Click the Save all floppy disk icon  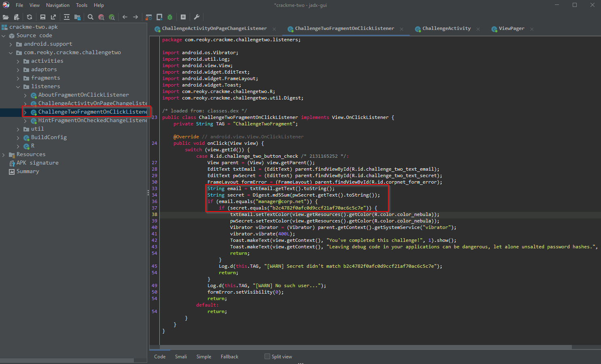coord(42,17)
